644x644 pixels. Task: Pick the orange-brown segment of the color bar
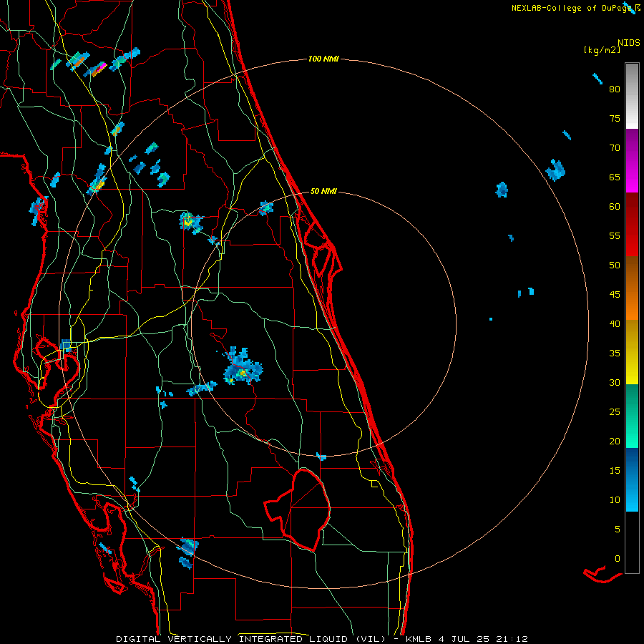(632, 288)
